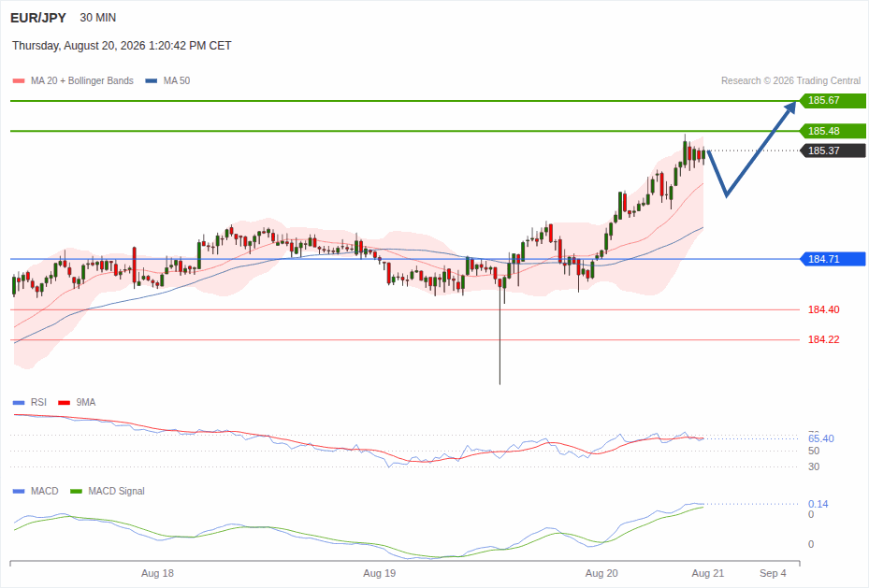Click the Thursday, August 20, 2026 timestamp
Image resolution: width=869 pixels, height=588 pixels.
click(x=122, y=46)
